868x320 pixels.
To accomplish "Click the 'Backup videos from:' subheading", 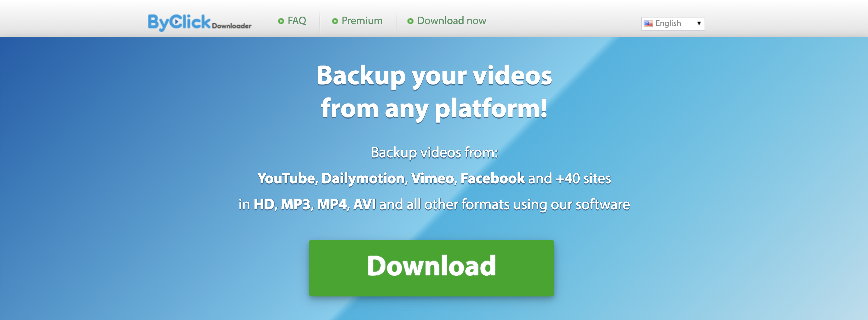I will click(x=434, y=152).
